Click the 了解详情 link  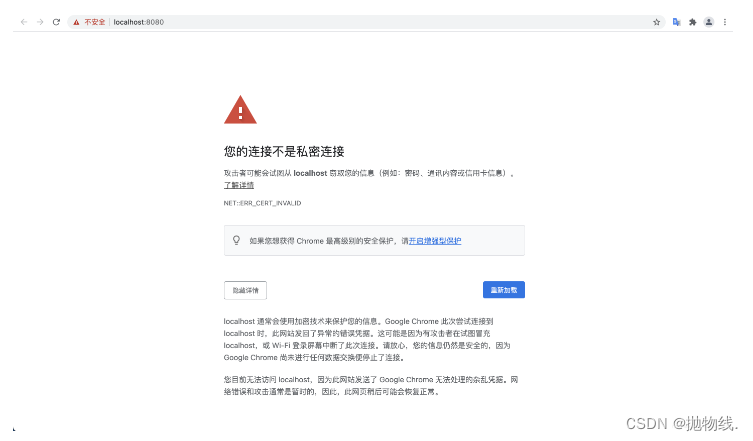tap(239, 185)
